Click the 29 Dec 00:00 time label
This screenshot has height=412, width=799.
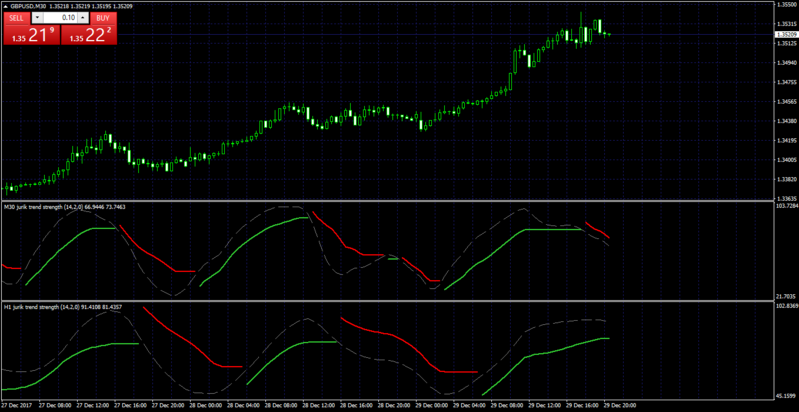(x=430, y=406)
